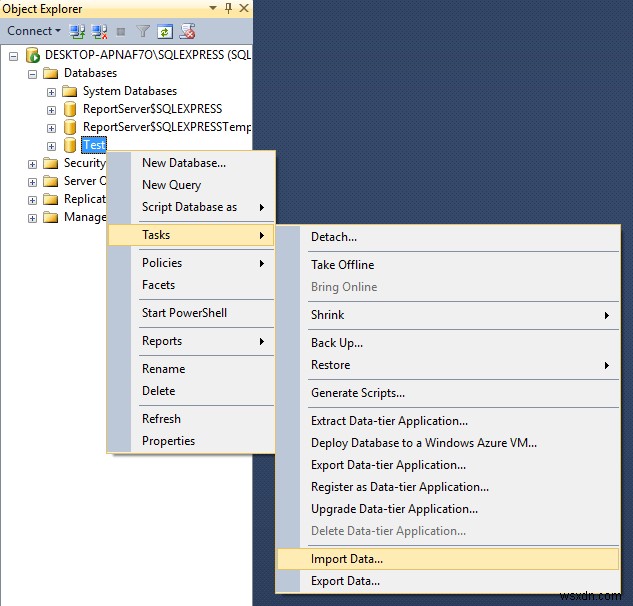The width and height of the screenshot is (633, 606).
Task: Expand the Replication node
Action: (x=33, y=200)
